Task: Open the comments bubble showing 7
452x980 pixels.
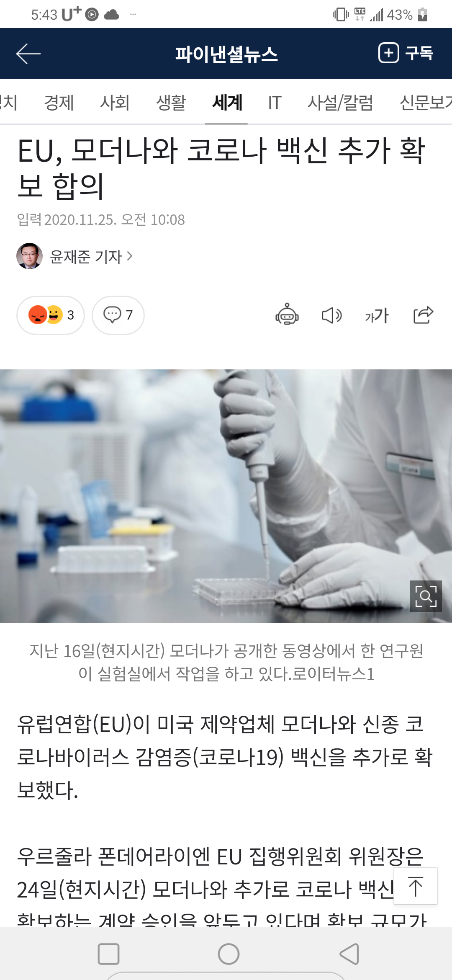Action: pos(118,315)
